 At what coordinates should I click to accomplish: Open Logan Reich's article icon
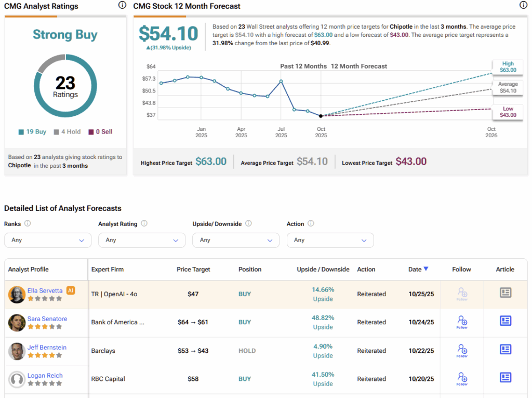(x=505, y=378)
